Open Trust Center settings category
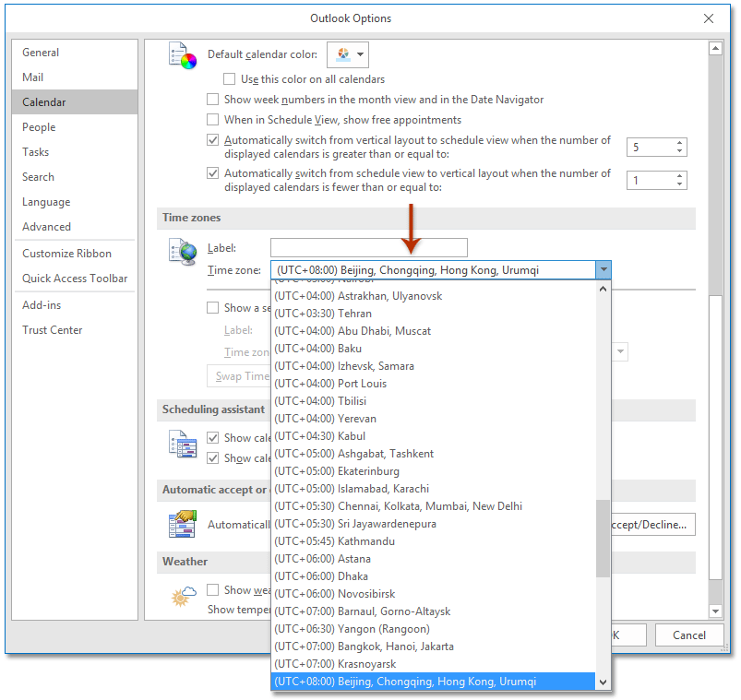The height and width of the screenshot is (700, 741). tap(53, 330)
